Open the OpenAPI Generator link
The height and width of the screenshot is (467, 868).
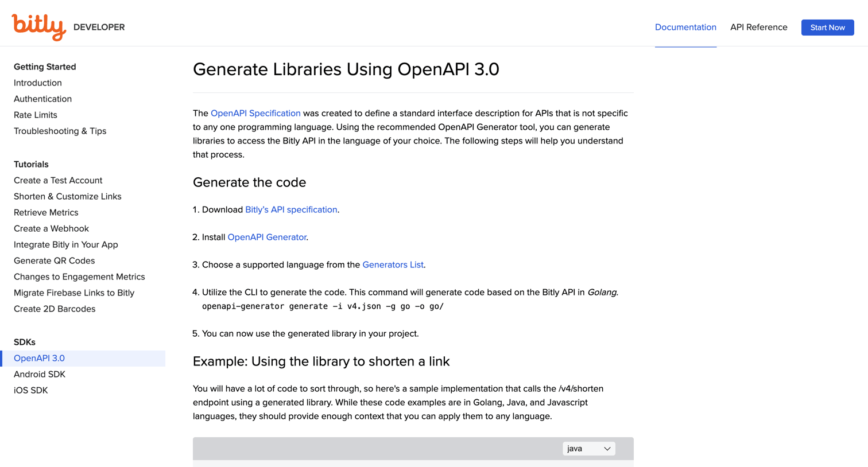[x=267, y=237]
